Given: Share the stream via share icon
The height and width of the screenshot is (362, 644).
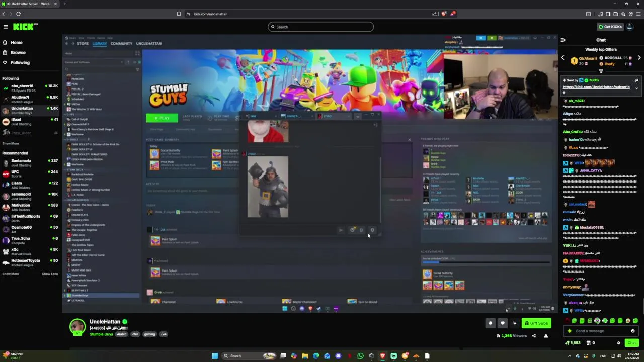Looking at the screenshot, I should coord(534,336).
